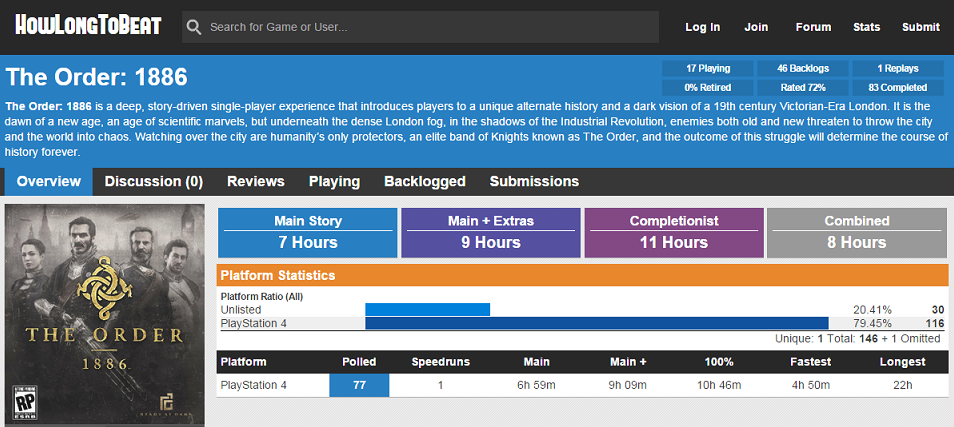Switch to the Backlogged tab
Screen dimensions: 954x427
(425, 181)
